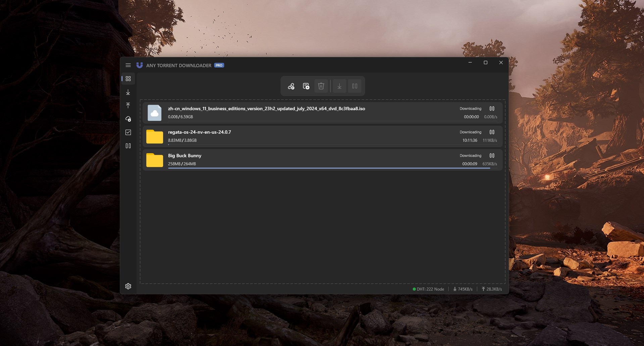Click the 00:00:09 remaining time
The image size is (644, 346).
tap(470, 164)
